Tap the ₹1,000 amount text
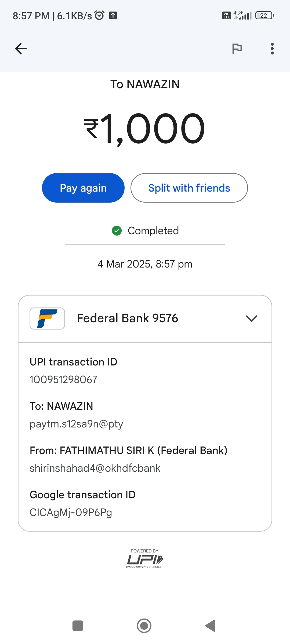 tap(145, 128)
